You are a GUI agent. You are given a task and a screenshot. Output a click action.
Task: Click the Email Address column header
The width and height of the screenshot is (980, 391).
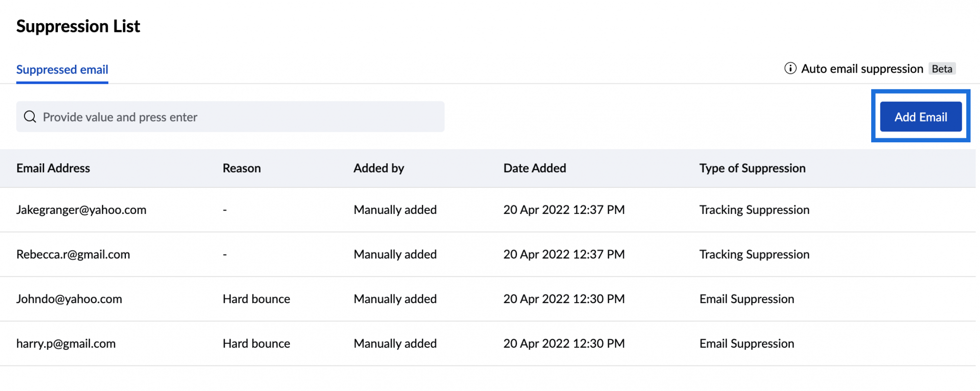coord(53,168)
